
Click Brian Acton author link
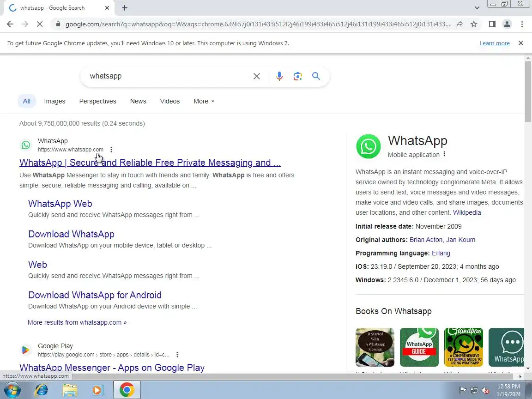tap(426, 240)
